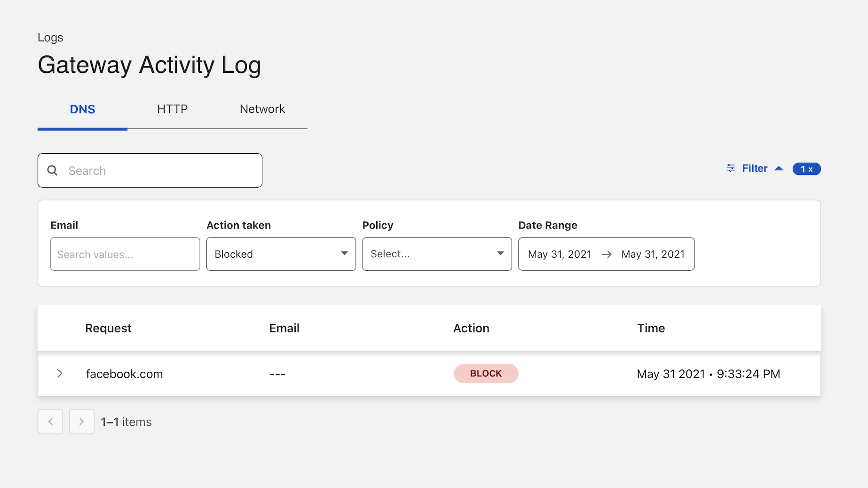Collapse the filter panel using the caret

pyautogui.click(x=779, y=168)
